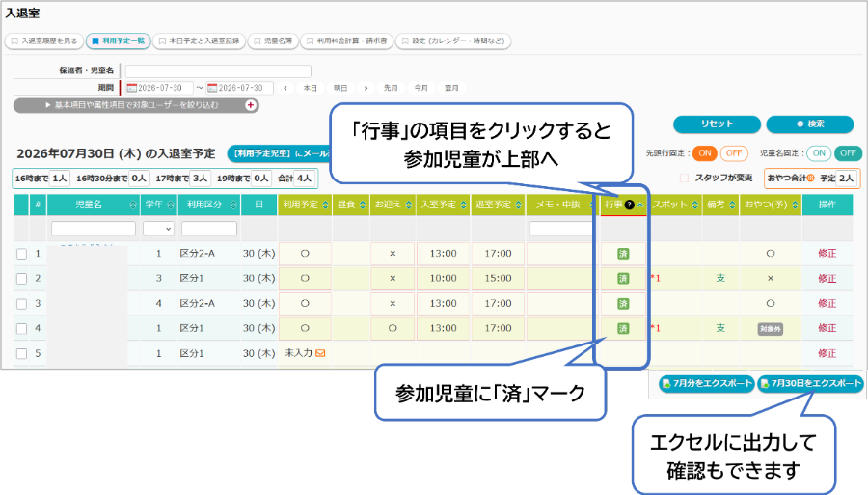Expand the 基本項目や属性項目 filter bar
Image resolution: width=868 pixels, height=495 pixels.
136,105
